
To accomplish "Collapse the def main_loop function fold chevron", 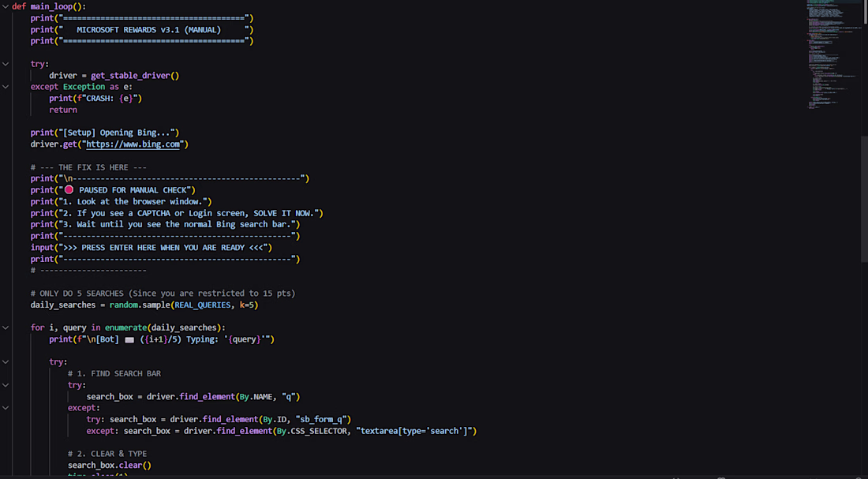I will pos(6,6).
